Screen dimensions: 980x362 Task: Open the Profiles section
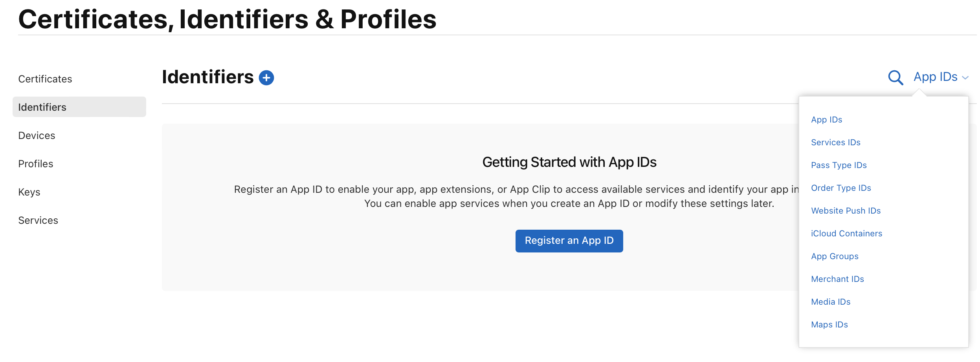click(x=36, y=164)
